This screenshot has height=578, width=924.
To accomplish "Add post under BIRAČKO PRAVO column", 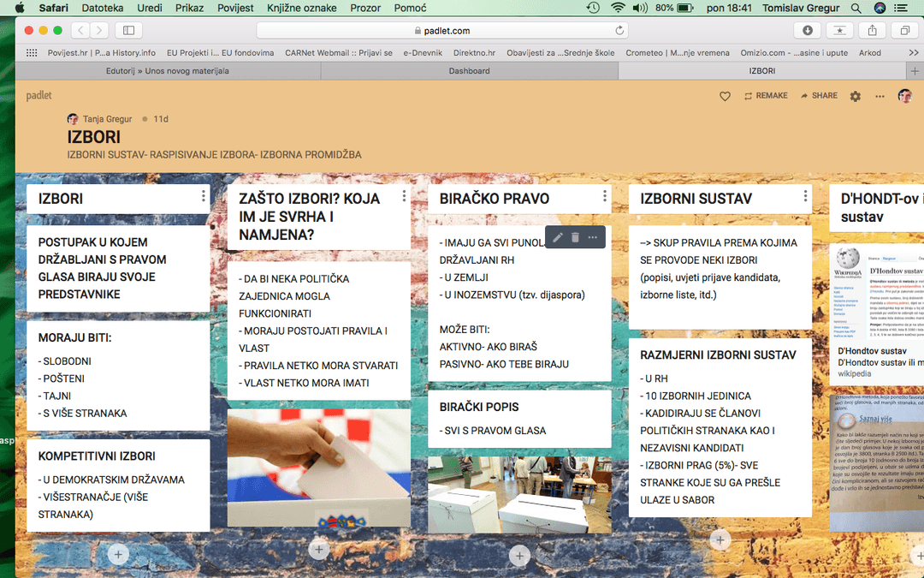I will pyautogui.click(x=519, y=557).
